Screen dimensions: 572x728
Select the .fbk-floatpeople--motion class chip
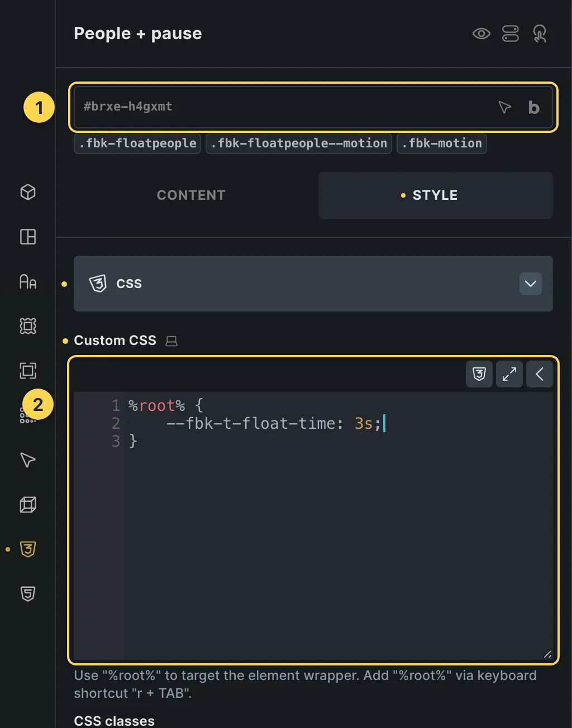click(299, 143)
